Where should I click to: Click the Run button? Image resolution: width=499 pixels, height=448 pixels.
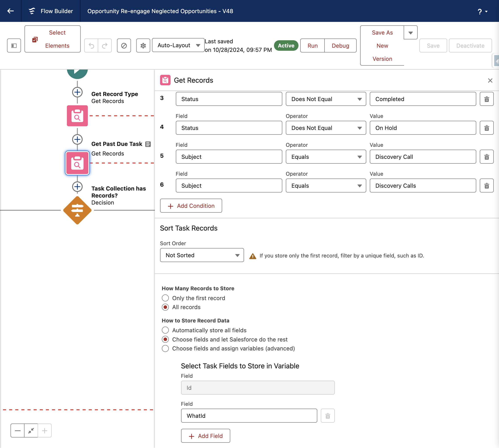point(312,45)
